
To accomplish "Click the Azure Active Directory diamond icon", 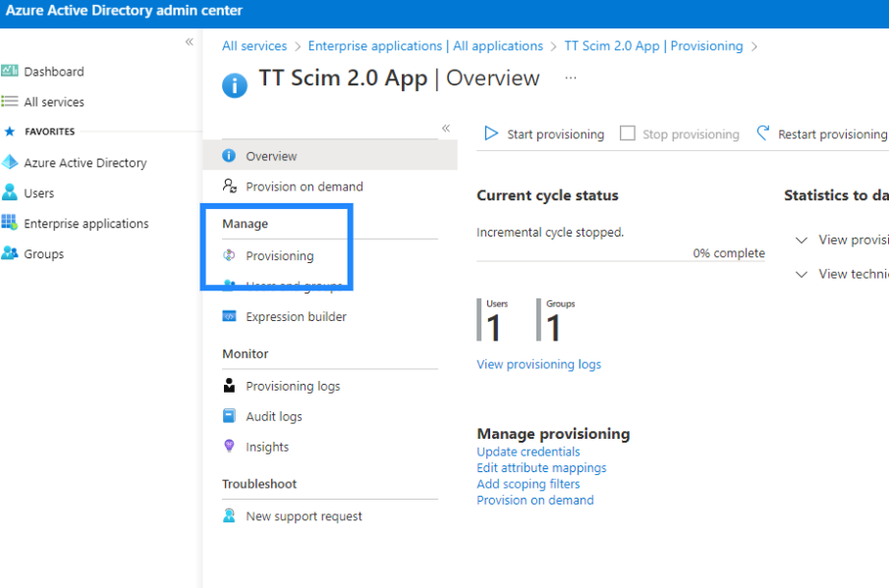I will point(10,162).
